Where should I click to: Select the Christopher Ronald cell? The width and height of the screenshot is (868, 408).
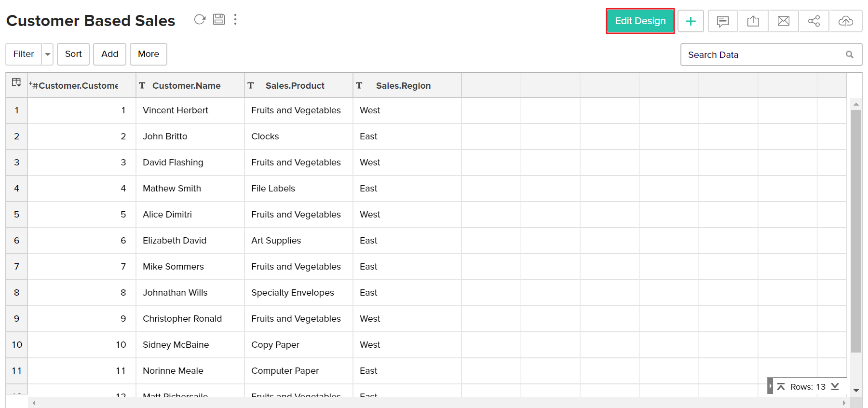pyautogui.click(x=190, y=319)
